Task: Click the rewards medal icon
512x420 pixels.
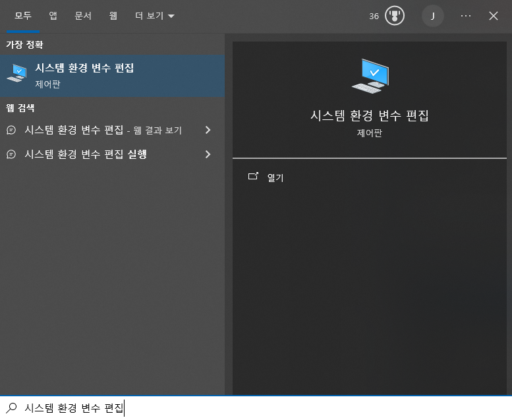Action: 395,16
